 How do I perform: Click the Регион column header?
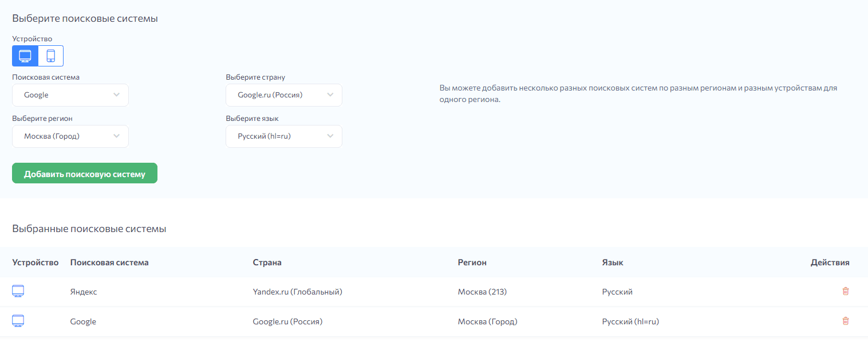tap(472, 262)
